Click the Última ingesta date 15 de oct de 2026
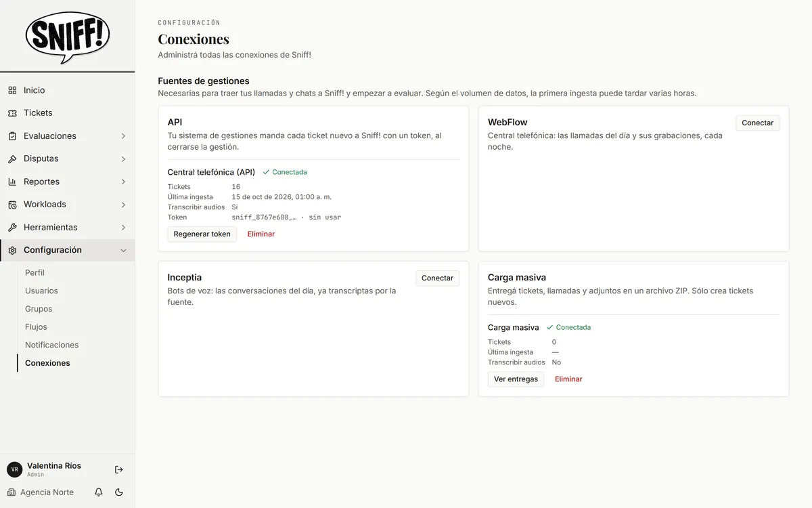 [x=281, y=197]
